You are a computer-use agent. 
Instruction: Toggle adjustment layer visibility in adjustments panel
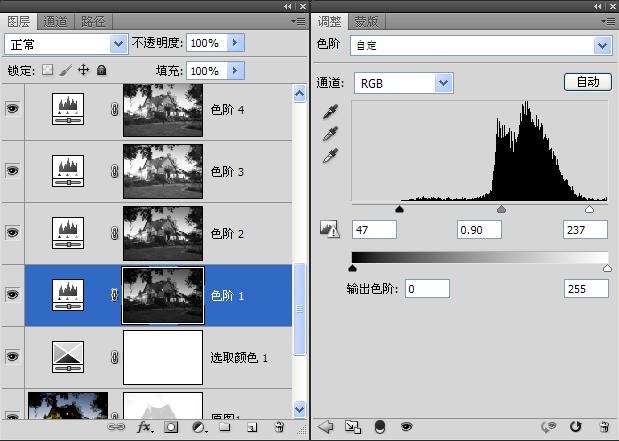(x=406, y=426)
